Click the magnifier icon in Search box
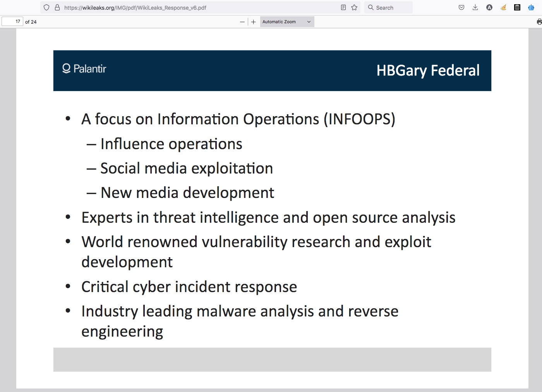542x392 pixels. pyautogui.click(x=371, y=7)
